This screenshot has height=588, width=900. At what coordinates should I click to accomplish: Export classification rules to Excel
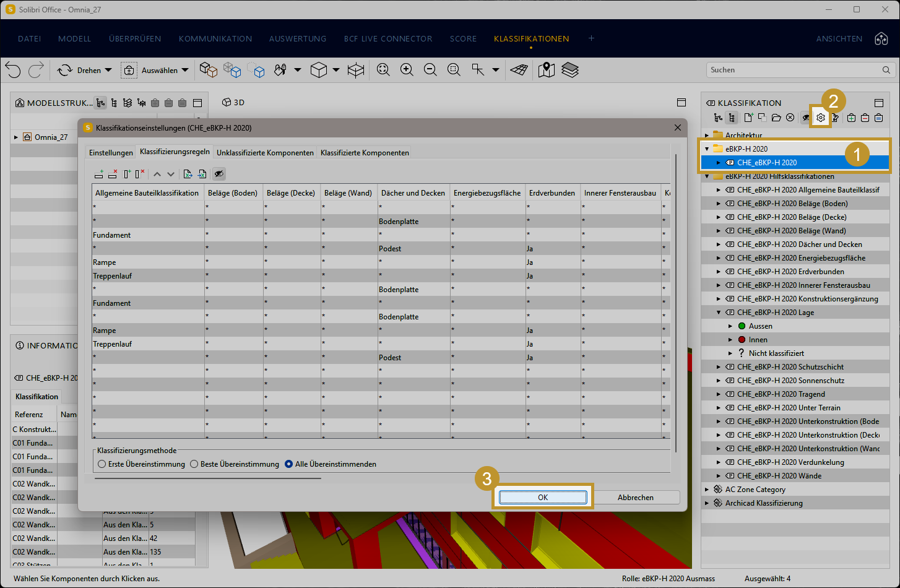click(x=188, y=174)
